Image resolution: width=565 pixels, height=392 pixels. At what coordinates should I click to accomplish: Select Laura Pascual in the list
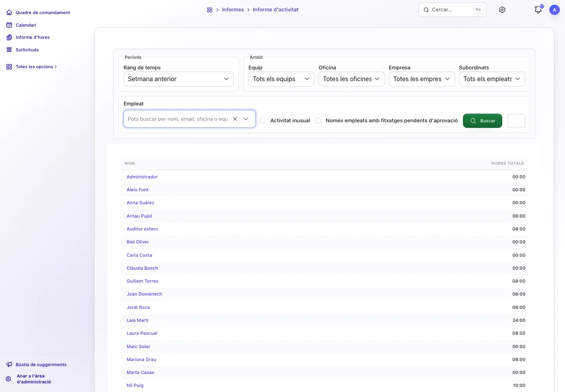142,333
